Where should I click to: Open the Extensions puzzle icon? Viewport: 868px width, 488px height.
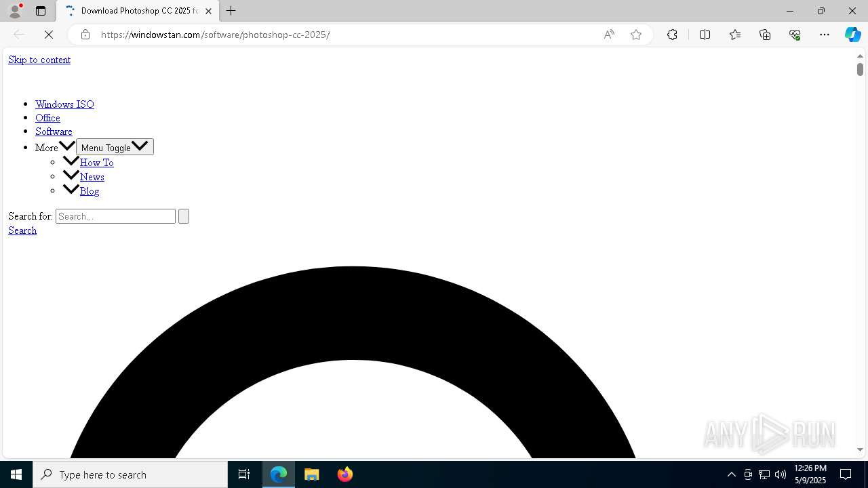tap(672, 35)
